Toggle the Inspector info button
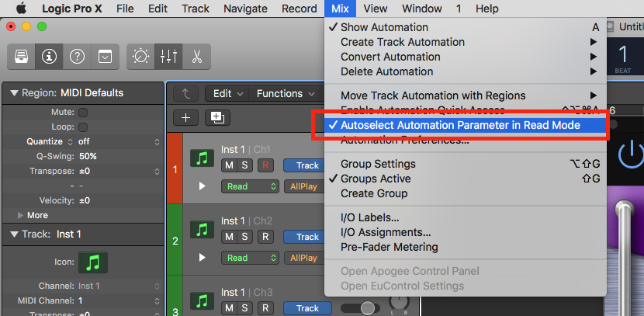Image resolution: width=644 pixels, height=316 pixels. click(50, 57)
